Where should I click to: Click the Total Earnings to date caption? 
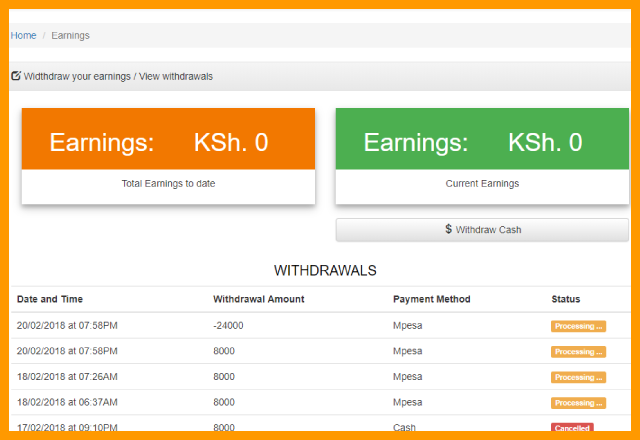[x=168, y=184]
